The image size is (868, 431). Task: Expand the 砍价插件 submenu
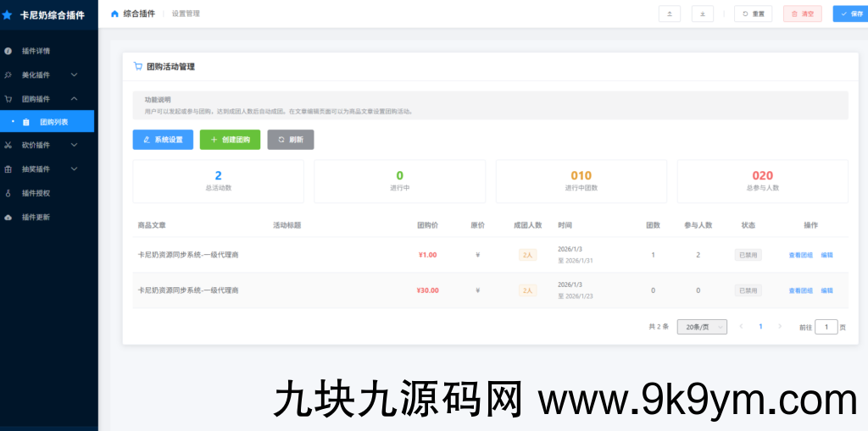(x=75, y=146)
